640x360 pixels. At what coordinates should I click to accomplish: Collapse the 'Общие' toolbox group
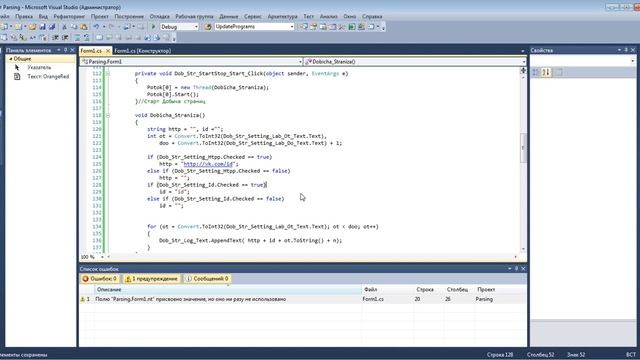pyautogui.click(x=11, y=59)
